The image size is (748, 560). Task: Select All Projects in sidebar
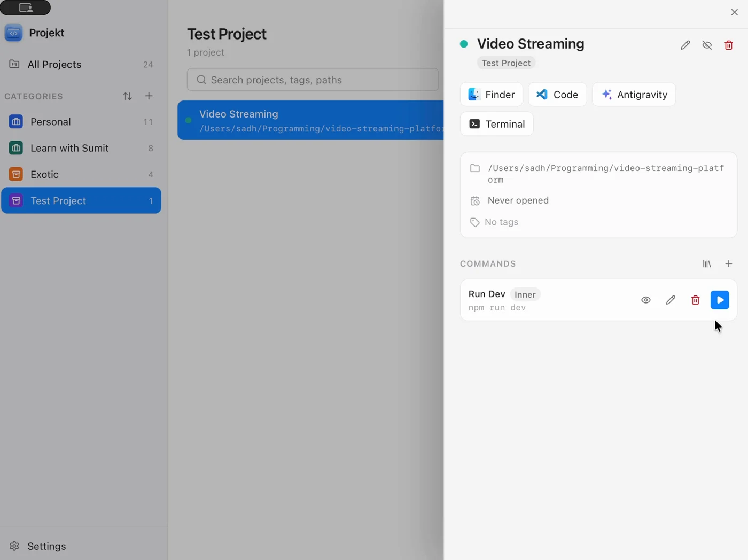pyautogui.click(x=81, y=65)
